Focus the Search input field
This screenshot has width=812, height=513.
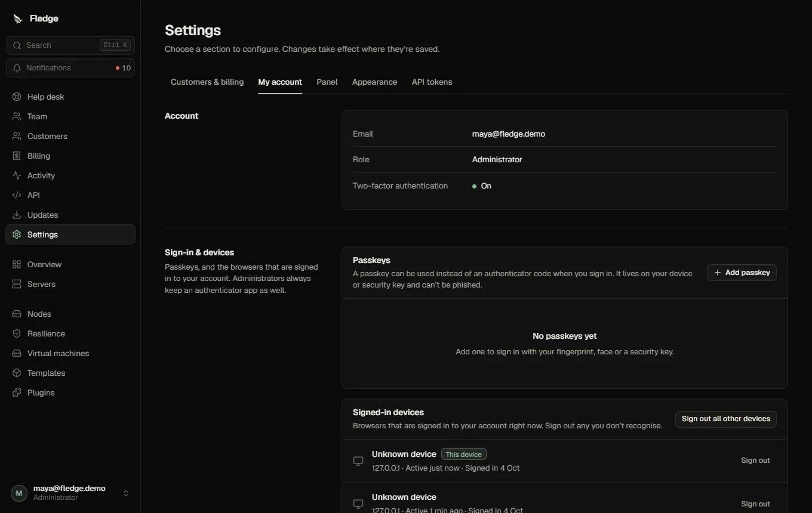pos(70,45)
